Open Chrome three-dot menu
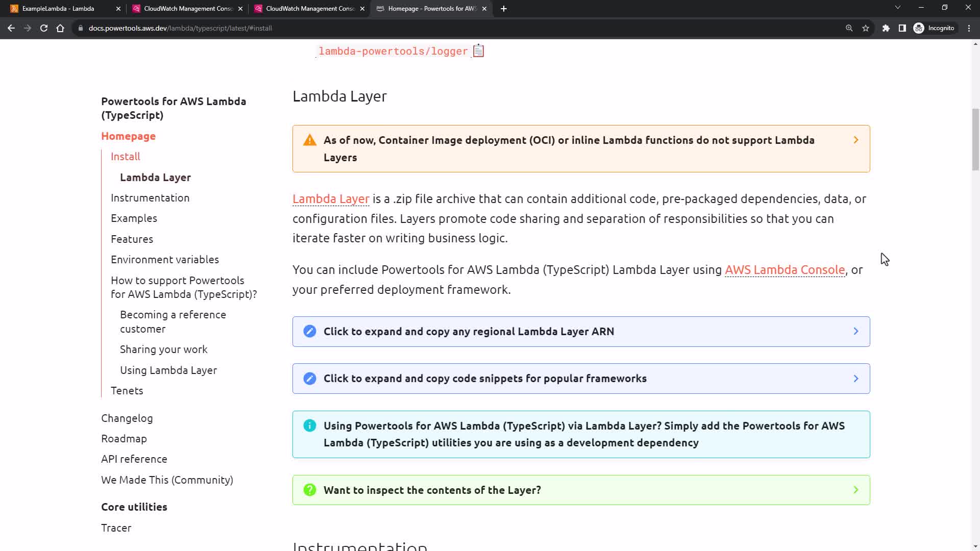Image resolution: width=980 pixels, height=551 pixels. coord(969,29)
